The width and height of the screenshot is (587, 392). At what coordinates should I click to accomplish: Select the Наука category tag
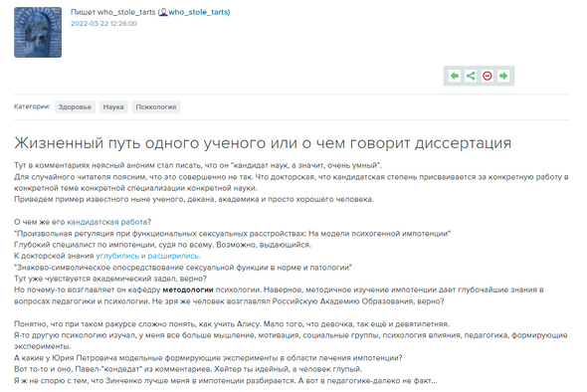[x=113, y=107]
